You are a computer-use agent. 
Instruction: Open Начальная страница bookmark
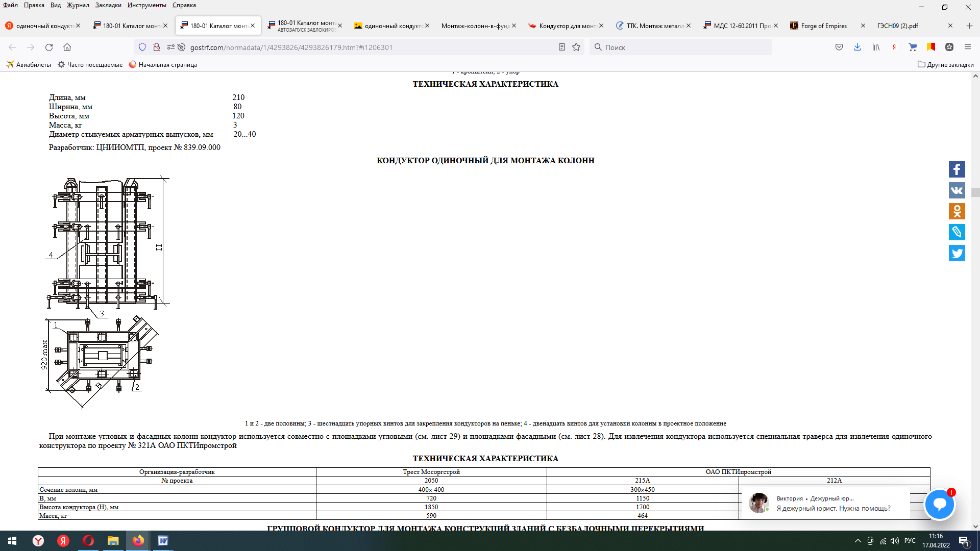pyautogui.click(x=163, y=65)
